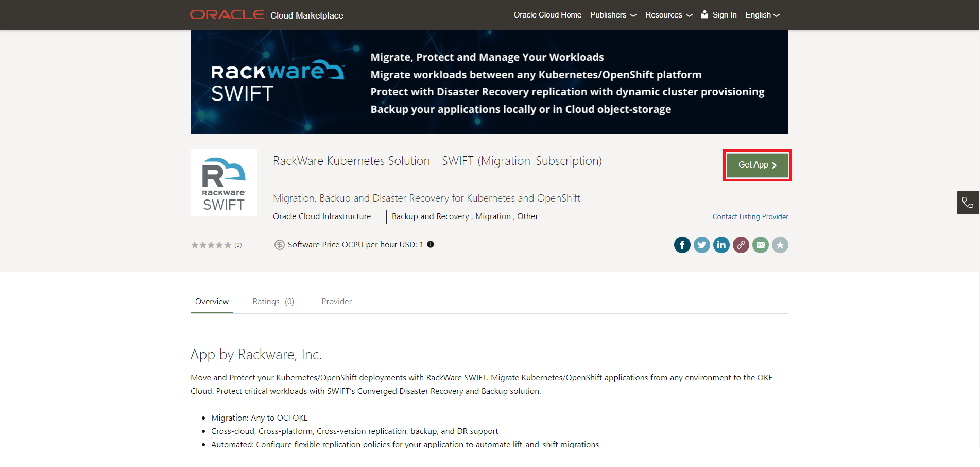Image resolution: width=980 pixels, height=467 pixels.
Task: Click the listing title RackWare Kubernetes Solution
Action: pos(437,161)
